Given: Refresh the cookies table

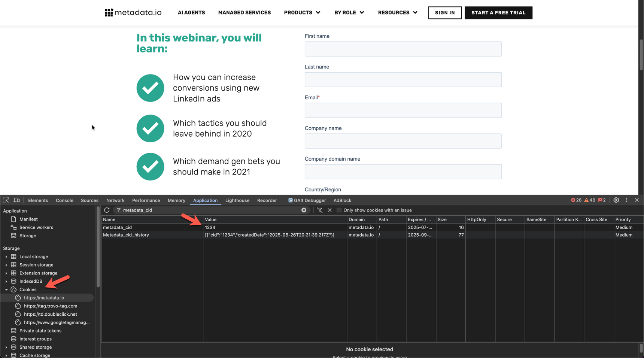Looking at the screenshot, I should coord(107,210).
